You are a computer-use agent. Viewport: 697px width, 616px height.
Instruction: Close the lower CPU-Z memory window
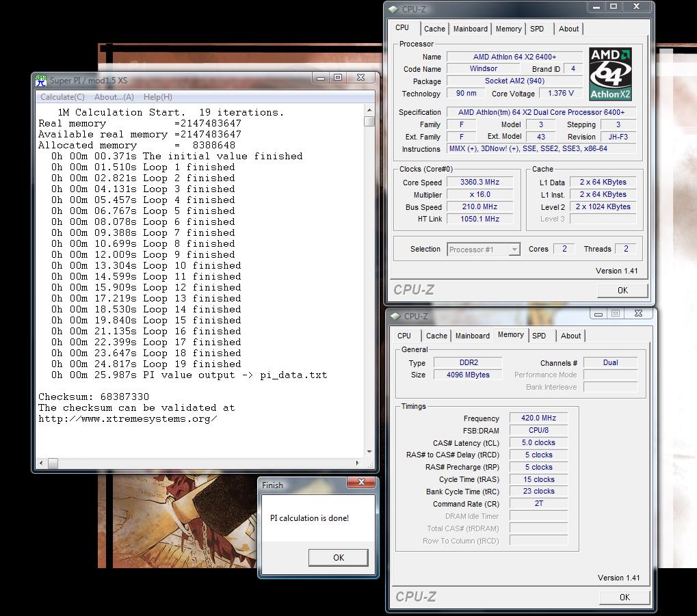pos(638,313)
